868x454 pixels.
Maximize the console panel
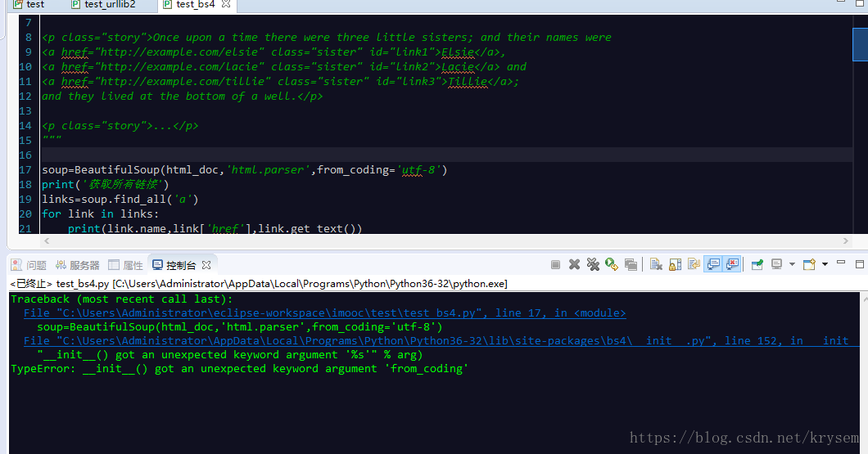click(860, 263)
